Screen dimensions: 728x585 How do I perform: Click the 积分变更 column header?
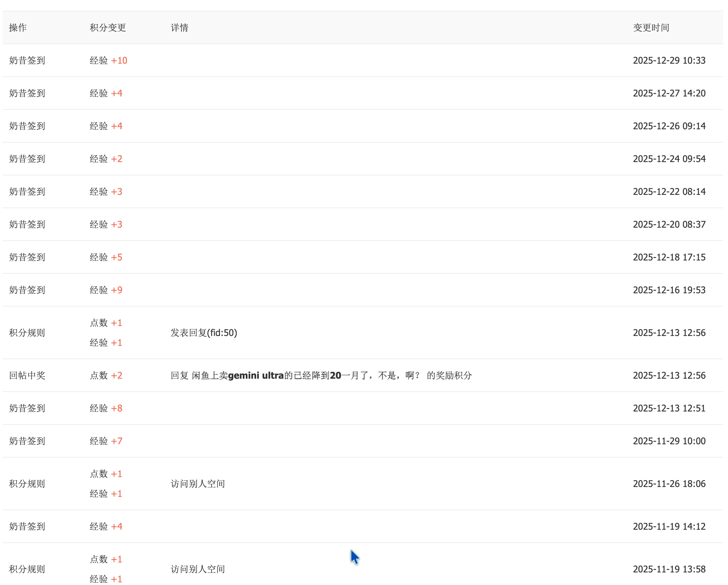tap(107, 28)
